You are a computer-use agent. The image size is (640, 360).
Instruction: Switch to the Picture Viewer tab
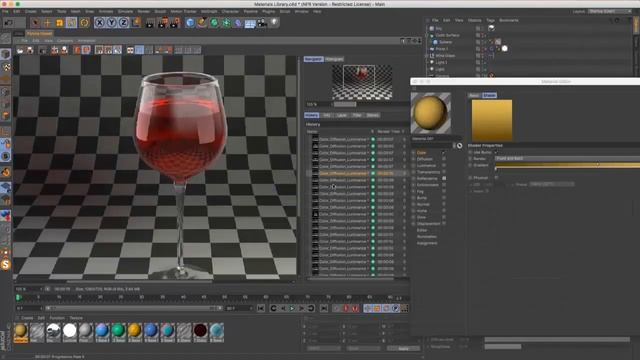point(39,34)
